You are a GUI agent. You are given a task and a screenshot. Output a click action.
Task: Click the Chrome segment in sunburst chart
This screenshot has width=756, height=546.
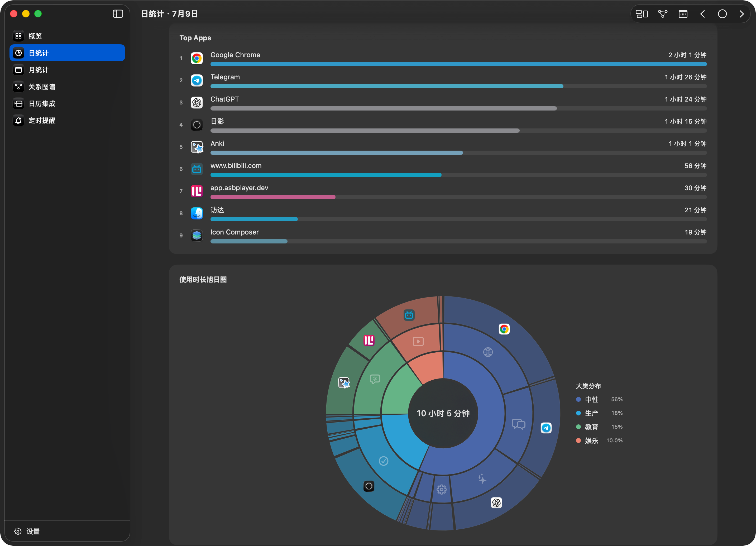(x=504, y=329)
